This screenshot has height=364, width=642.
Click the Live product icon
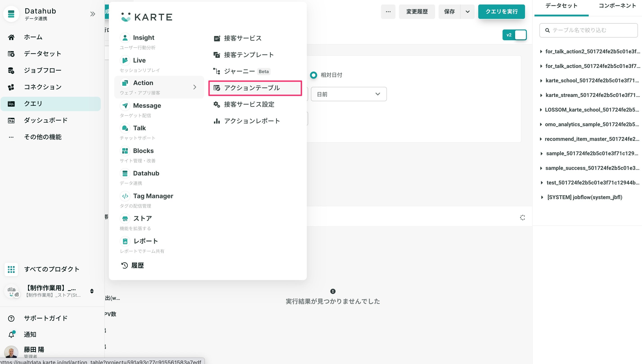[x=125, y=60]
